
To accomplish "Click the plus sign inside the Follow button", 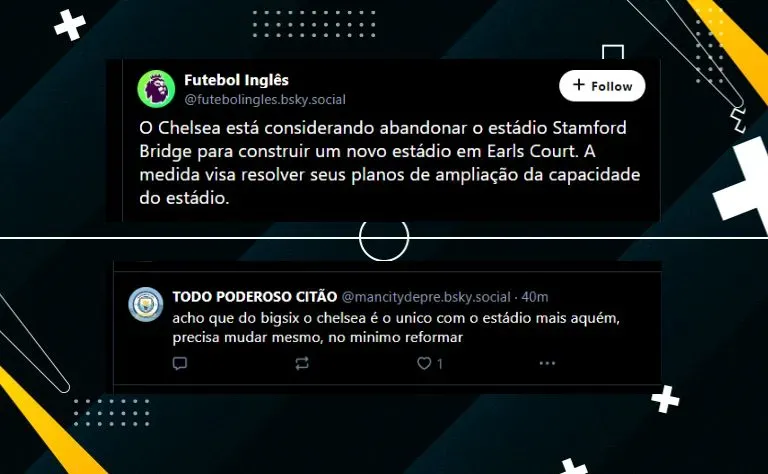I will pyautogui.click(x=579, y=85).
